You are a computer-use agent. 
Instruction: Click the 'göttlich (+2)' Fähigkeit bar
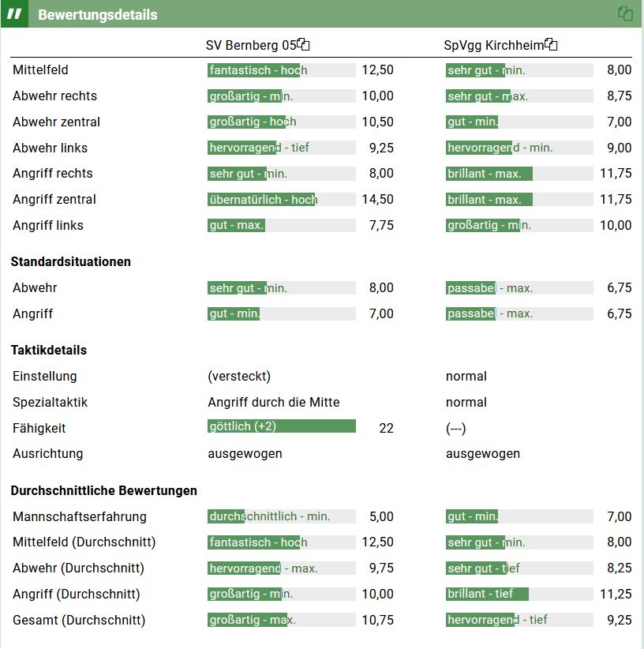pos(281,426)
